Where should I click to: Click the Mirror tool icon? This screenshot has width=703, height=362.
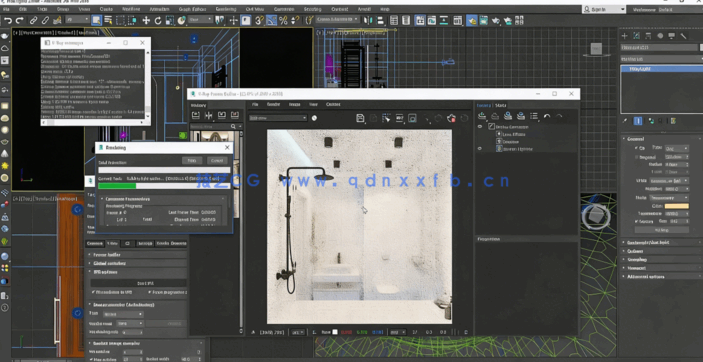pyautogui.click(x=368, y=20)
